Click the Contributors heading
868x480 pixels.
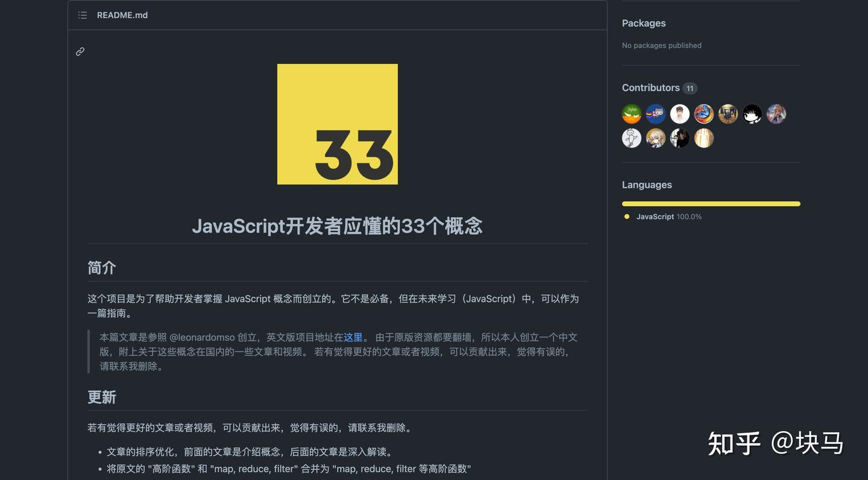[x=650, y=87]
